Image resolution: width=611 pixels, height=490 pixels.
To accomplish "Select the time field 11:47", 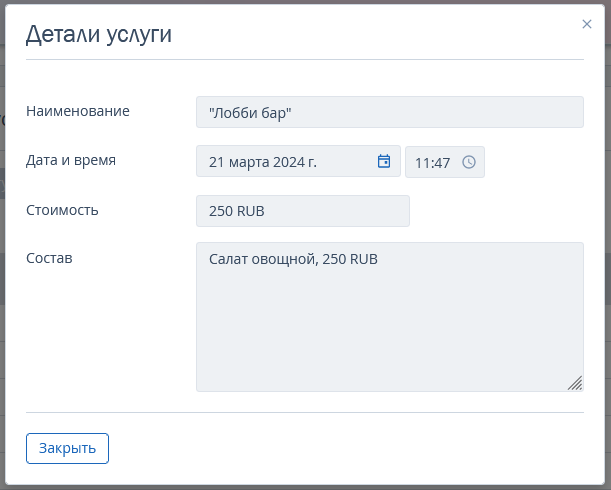I will click(445, 162).
